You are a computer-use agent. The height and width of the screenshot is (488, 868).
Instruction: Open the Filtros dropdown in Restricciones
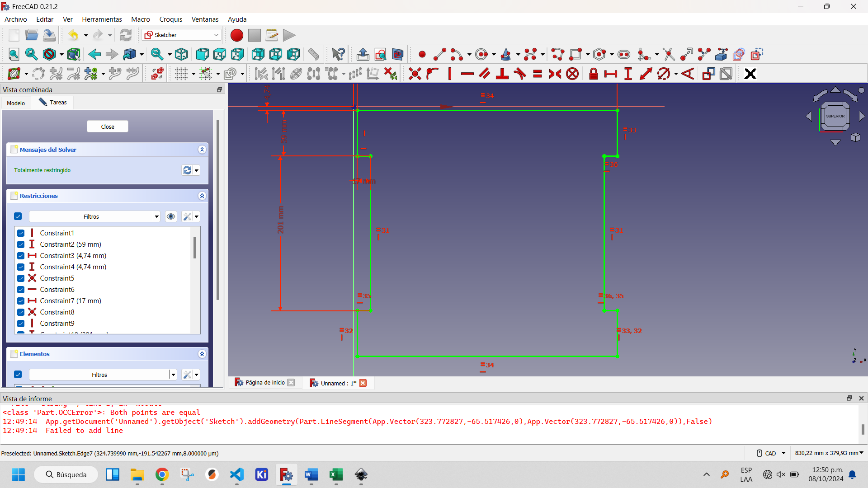156,216
